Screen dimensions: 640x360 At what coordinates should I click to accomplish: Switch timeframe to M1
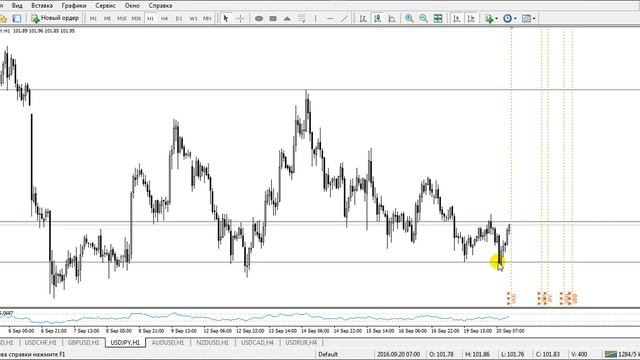point(93,18)
